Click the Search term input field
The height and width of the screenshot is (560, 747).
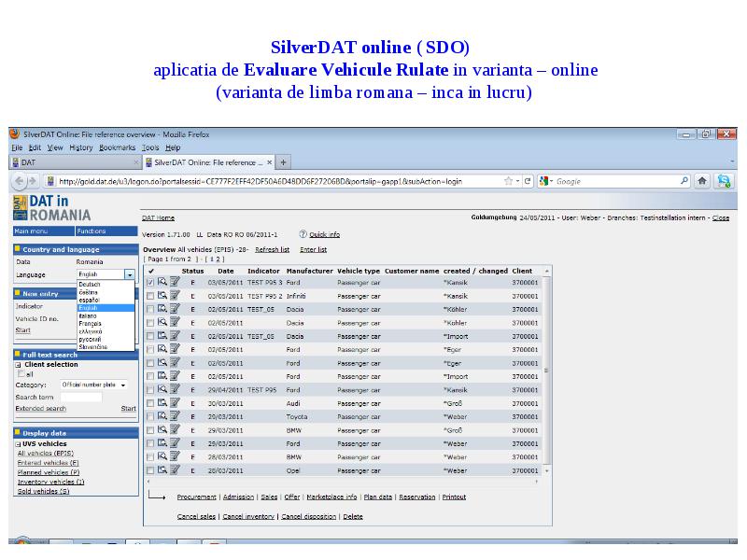(81, 398)
